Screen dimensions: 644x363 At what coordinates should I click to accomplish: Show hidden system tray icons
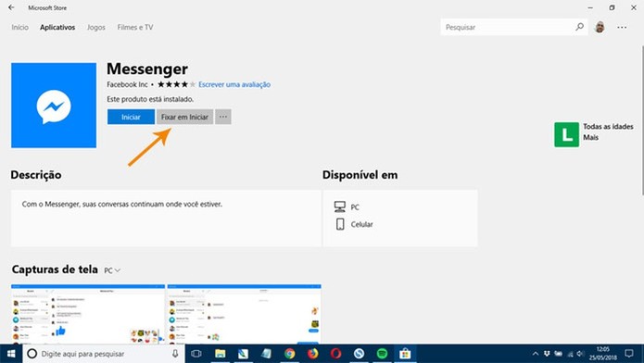(536, 354)
